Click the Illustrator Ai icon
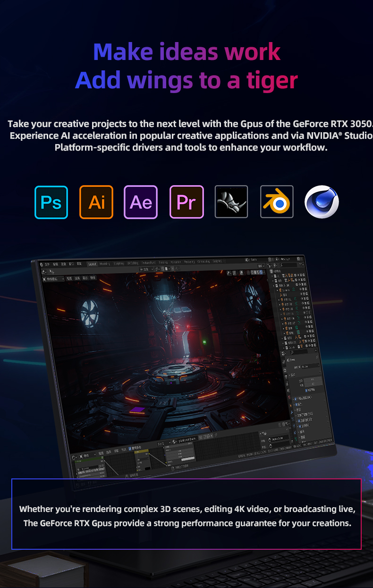Screen dimensions: 373x588 (96, 202)
